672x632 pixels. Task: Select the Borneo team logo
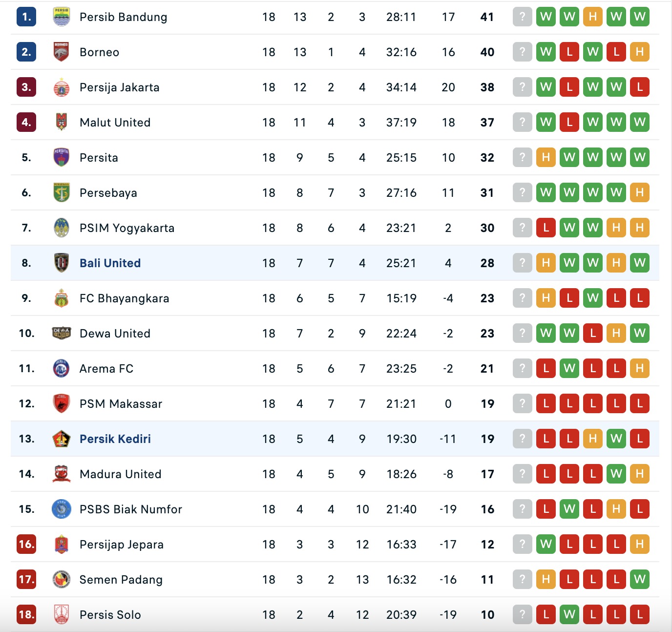(62, 52)
